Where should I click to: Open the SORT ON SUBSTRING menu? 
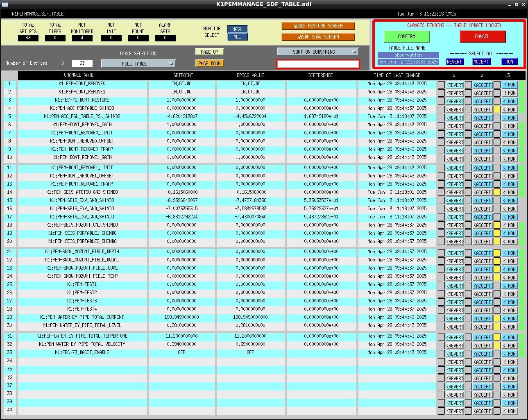(x=317, y=52)
